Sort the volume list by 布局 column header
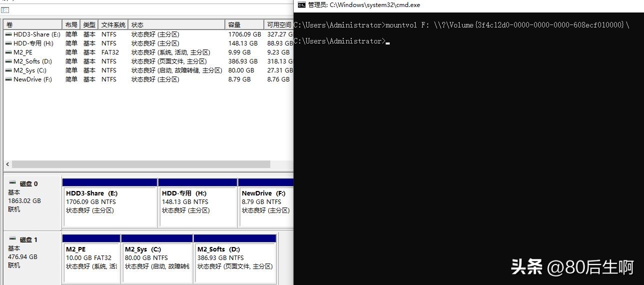The height and width of the screenshot is (285, 644). 71,24
